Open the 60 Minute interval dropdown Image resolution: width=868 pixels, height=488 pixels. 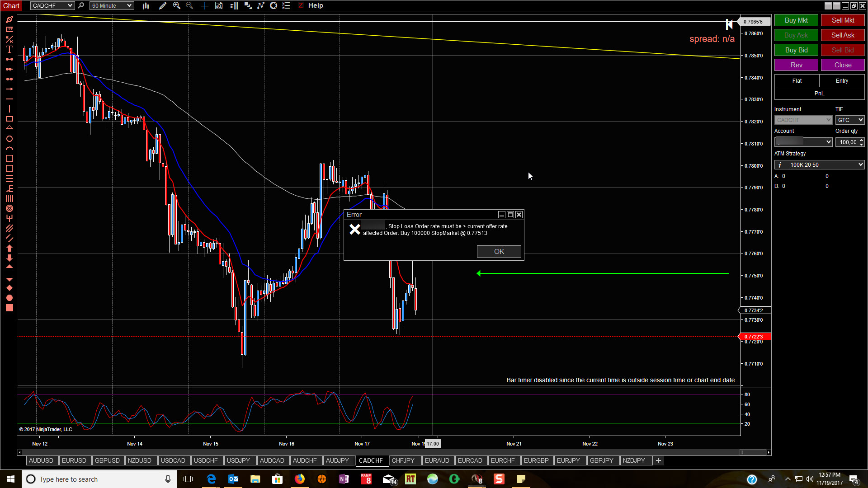(x=129, y=5)
